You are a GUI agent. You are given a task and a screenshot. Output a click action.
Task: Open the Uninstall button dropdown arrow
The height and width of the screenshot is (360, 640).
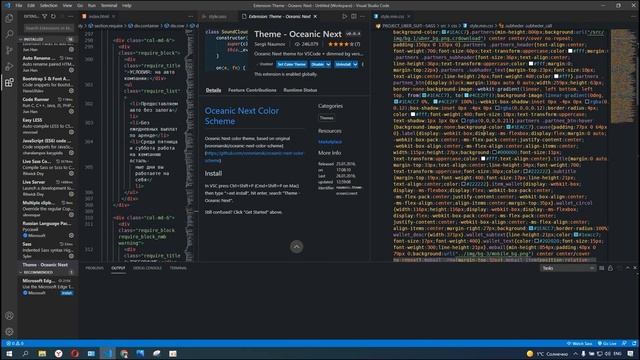tap(355, 64)
